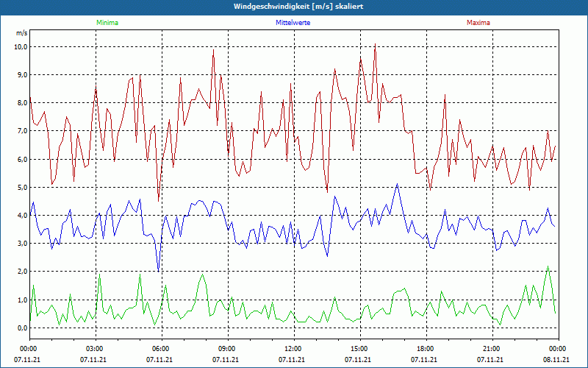Select the 12:00 time axis marker
The width and height of the screenshot is (588, 368).
(293, 348)
